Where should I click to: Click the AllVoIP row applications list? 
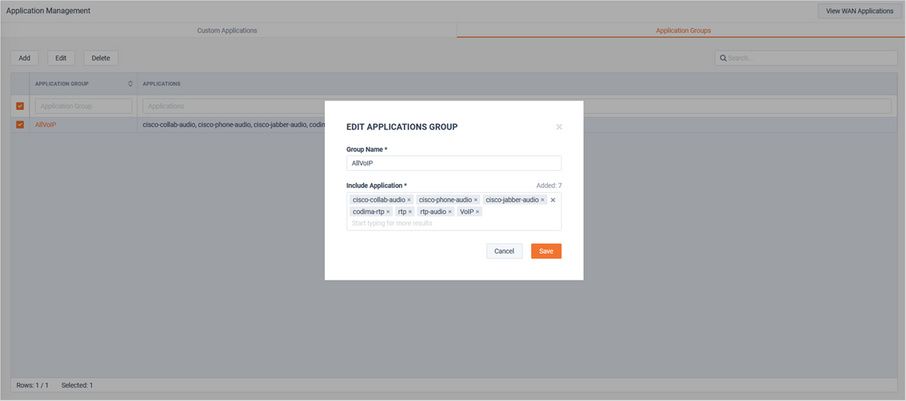[233, 125]
